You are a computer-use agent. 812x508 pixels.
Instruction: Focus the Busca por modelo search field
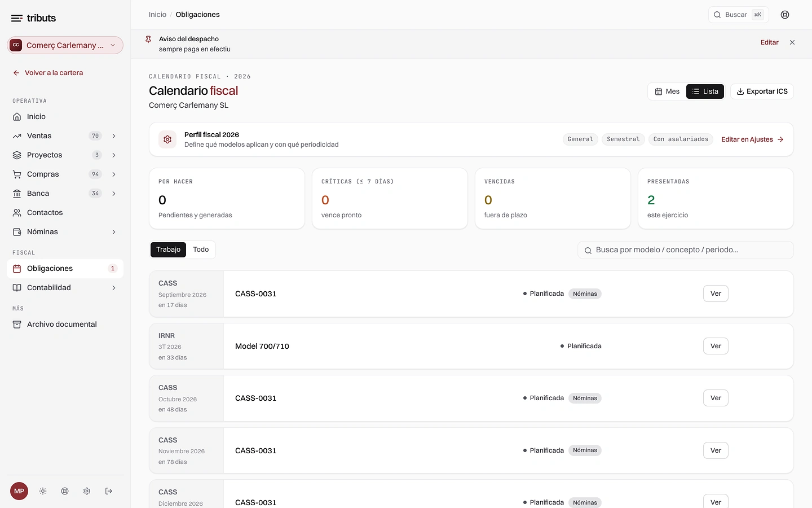click(x=685, y=250)
